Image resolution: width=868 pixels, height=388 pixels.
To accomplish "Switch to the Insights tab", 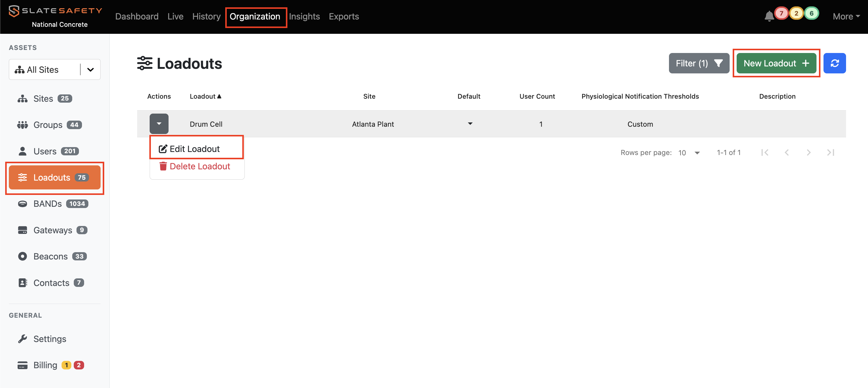I will point(304,16).
